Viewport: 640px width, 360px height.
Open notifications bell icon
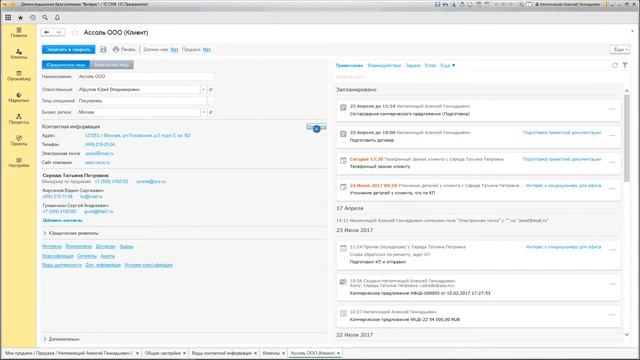point(57,18)
